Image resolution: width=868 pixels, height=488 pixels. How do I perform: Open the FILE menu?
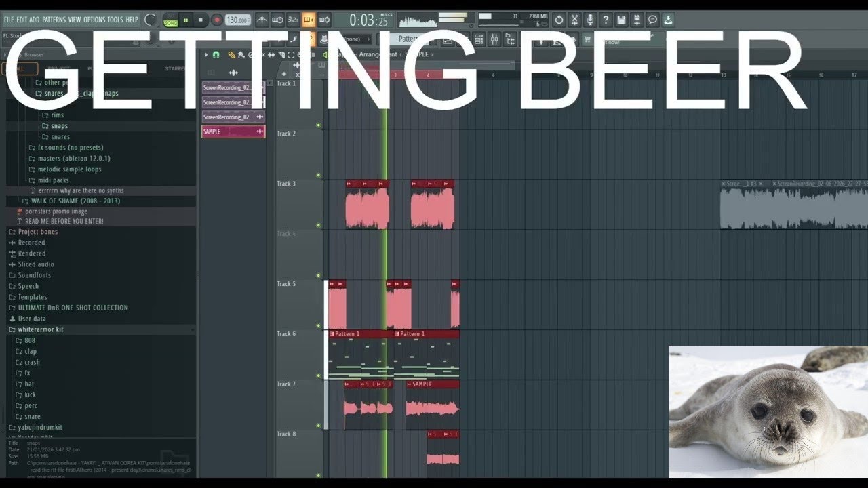point(9,20)
